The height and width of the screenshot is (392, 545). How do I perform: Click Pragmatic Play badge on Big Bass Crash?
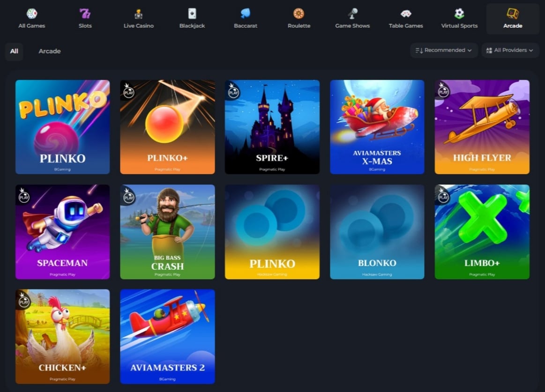(128, 196)
